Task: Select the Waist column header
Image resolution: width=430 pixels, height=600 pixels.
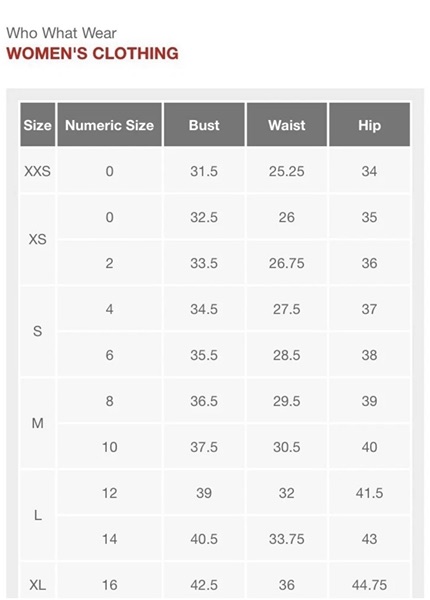Action: coord(287,125)
